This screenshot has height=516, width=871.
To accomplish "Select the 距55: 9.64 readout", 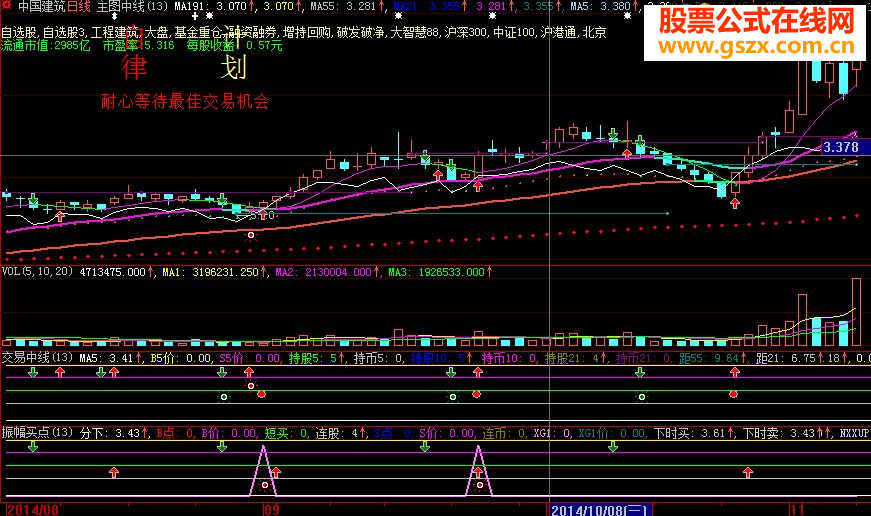I will click(713, 358).
